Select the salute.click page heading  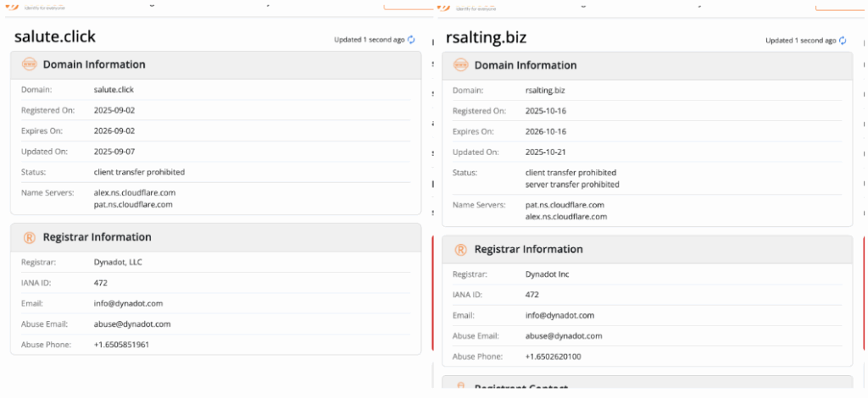(55, 36)
